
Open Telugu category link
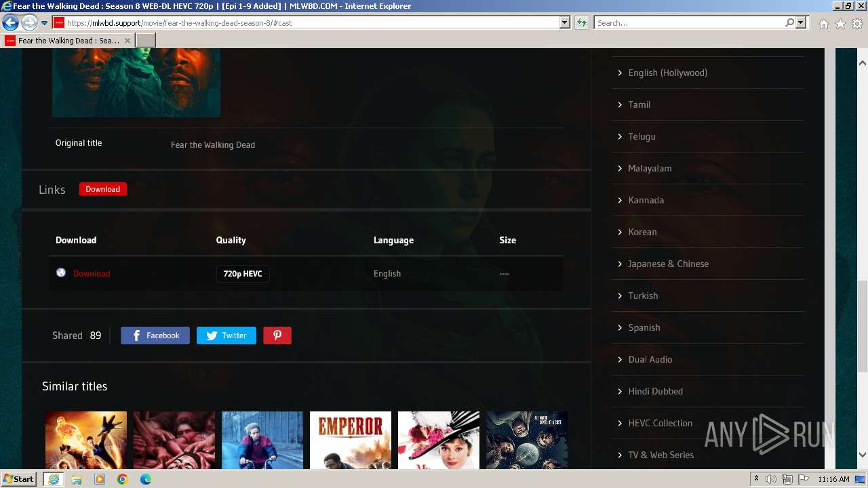coord(642,136)
